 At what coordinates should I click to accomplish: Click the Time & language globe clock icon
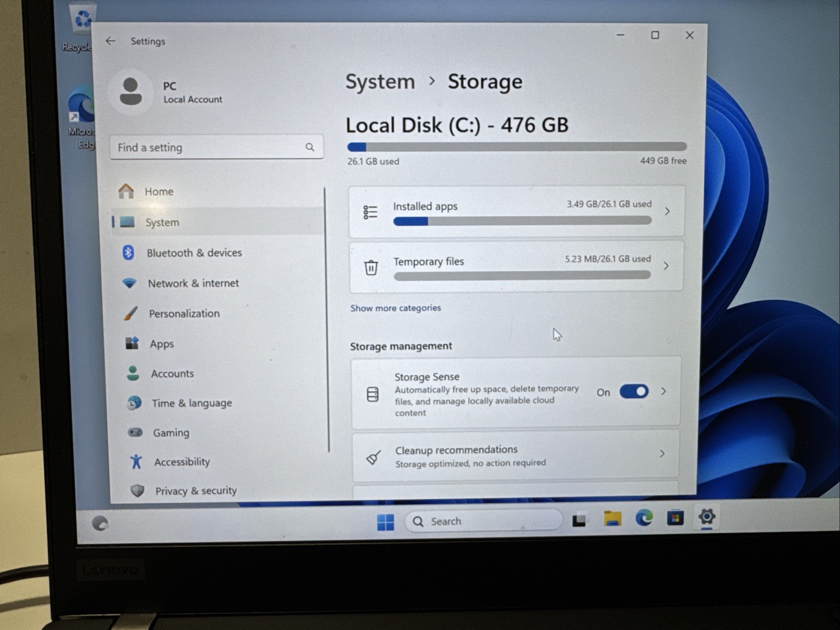pyautogui.click(x=134, y=403)
